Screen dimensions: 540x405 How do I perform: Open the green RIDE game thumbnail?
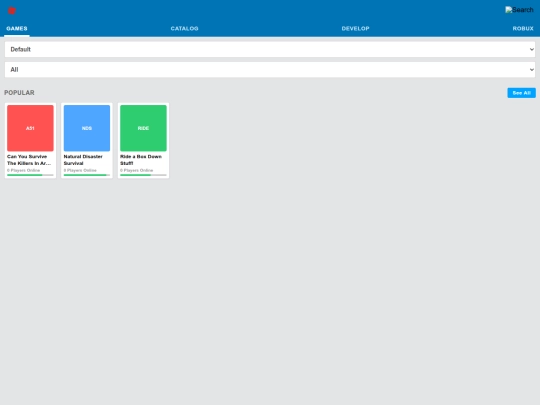pyautogui.click(x=143, y=128)
